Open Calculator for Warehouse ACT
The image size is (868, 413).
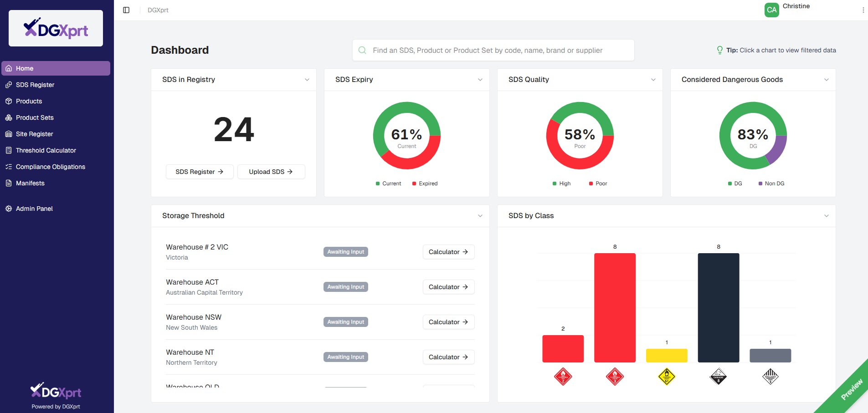[x=448, y=287]
